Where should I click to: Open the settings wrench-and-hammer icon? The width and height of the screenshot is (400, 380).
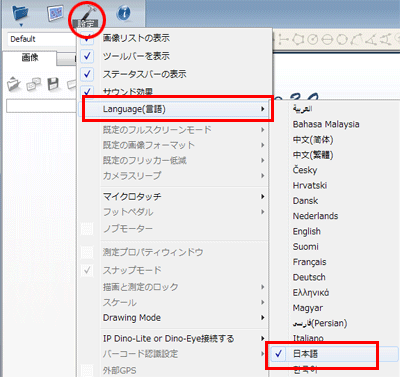coord(87,16)
